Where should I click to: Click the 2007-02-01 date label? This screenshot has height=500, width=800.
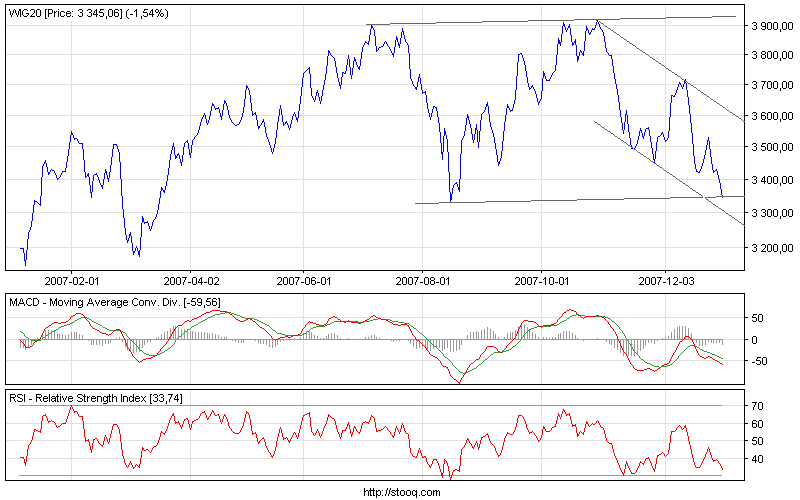[x=72, y=281]
